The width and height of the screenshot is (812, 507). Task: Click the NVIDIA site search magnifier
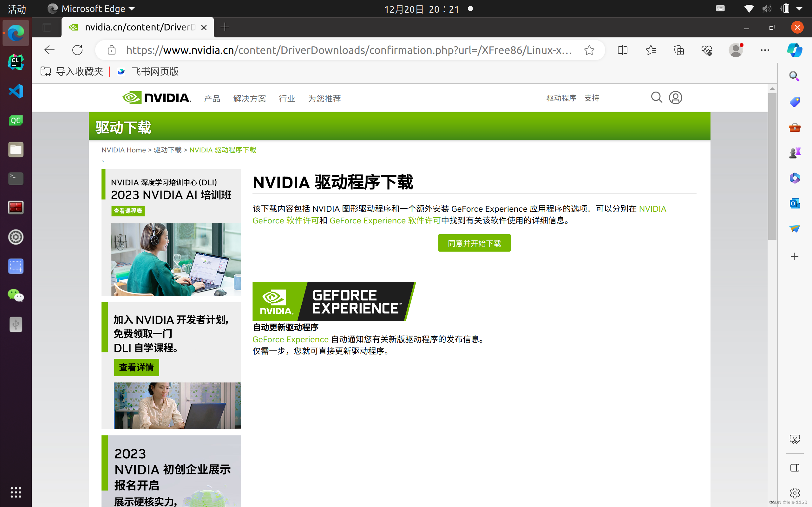click(x=656, y=98)
